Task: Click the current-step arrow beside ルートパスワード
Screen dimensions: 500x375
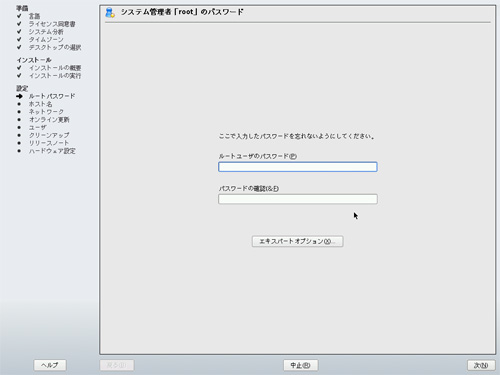Action: click(x=19, y=96)
